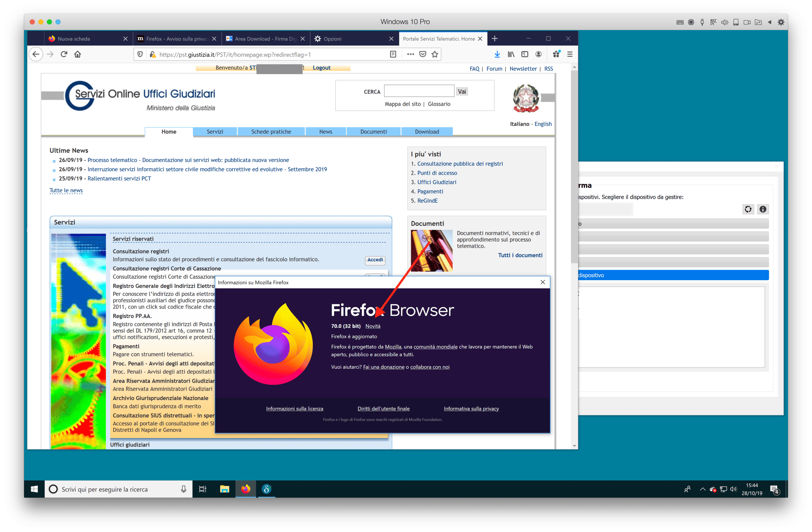Open page actions three-dot menu

(411, 54)
